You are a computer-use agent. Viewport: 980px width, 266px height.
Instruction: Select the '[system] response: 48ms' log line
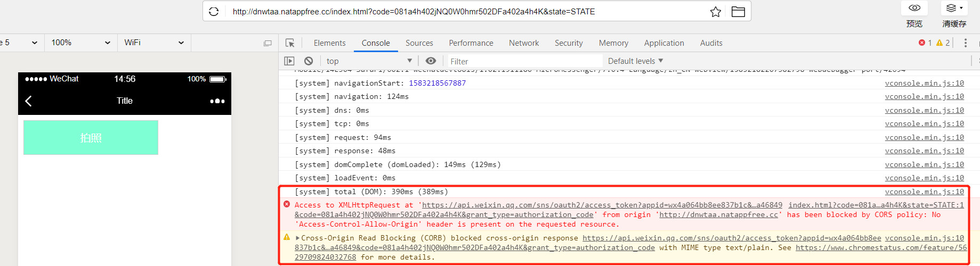(345, 151)
